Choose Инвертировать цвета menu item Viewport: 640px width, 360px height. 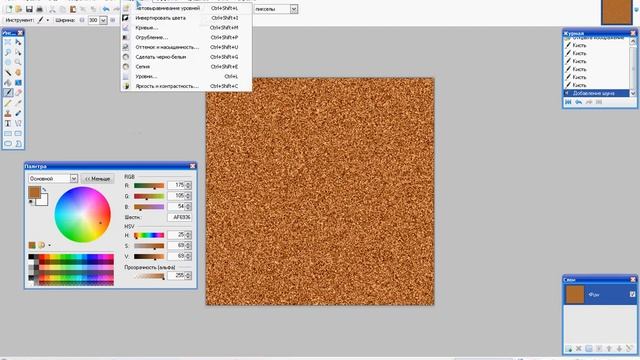pos(186,18)
